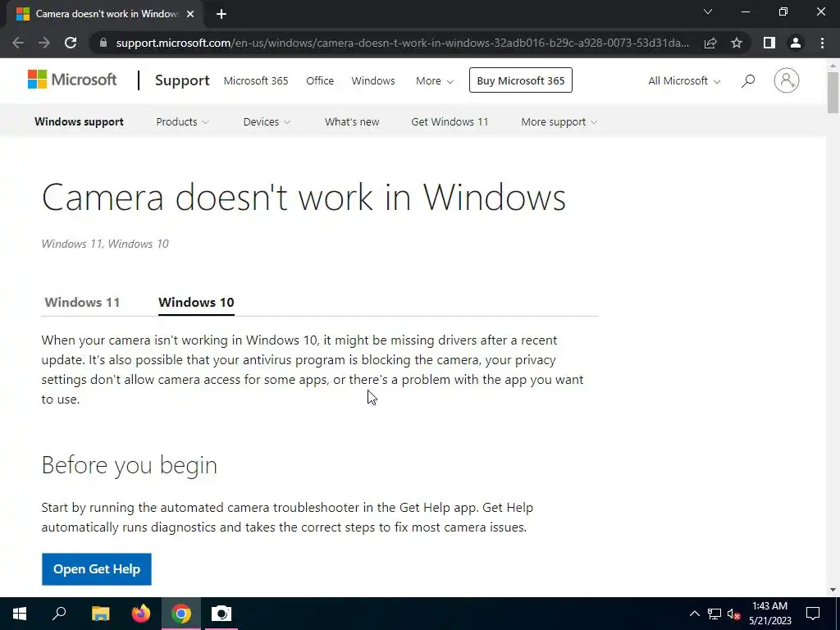The width and height of the screenshot is (840, 630).
Task: Show hidden system tray icons
Action: click(694, 614)
